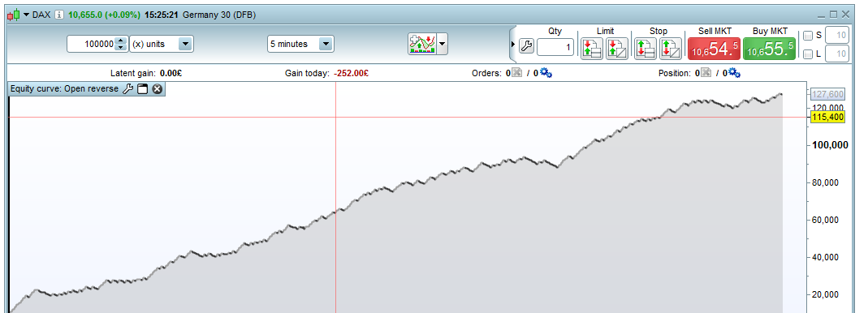The height and width of the screenshot is (313, 868).
Task: Click the DAX price 10,655.0 (+0.09%)
Action: (104, 15)
